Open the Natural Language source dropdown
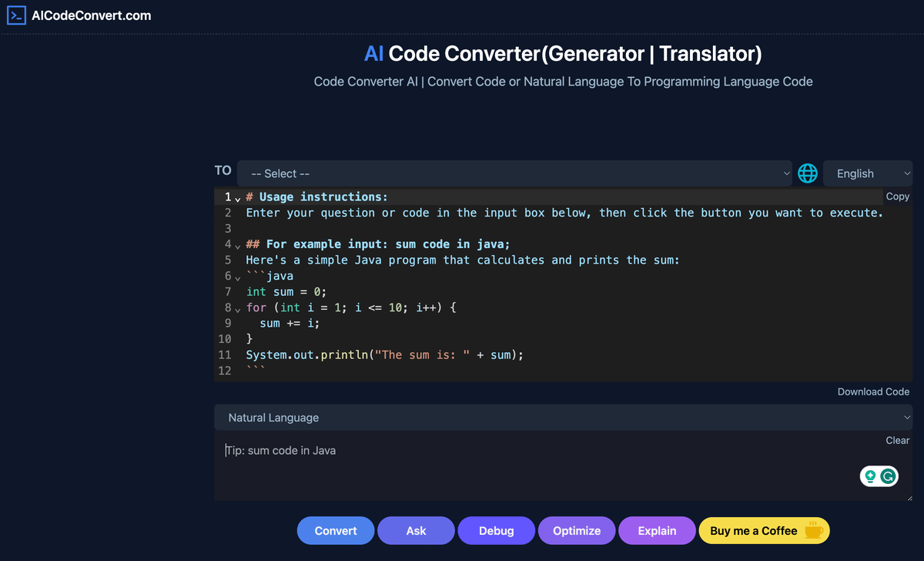The image size is (924, 561). [562, 418]
